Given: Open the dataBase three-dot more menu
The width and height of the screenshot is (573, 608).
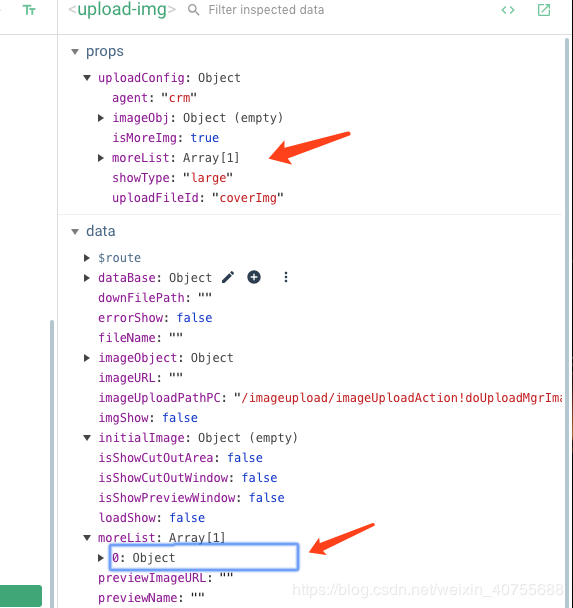Looking at the screenshot, I should click(x=286, y=277).
